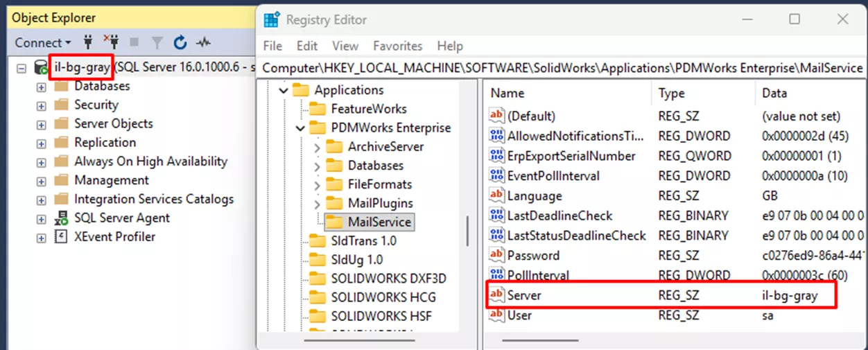
Task: Click the Filter funnel icon in Object Explorer
Action: point(157,43)
